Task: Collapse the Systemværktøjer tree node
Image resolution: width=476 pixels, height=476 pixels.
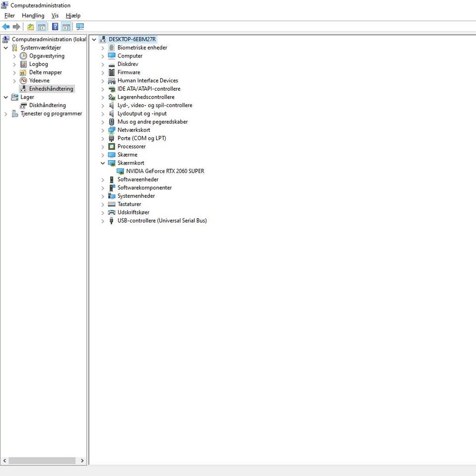Action: (5, 48)
